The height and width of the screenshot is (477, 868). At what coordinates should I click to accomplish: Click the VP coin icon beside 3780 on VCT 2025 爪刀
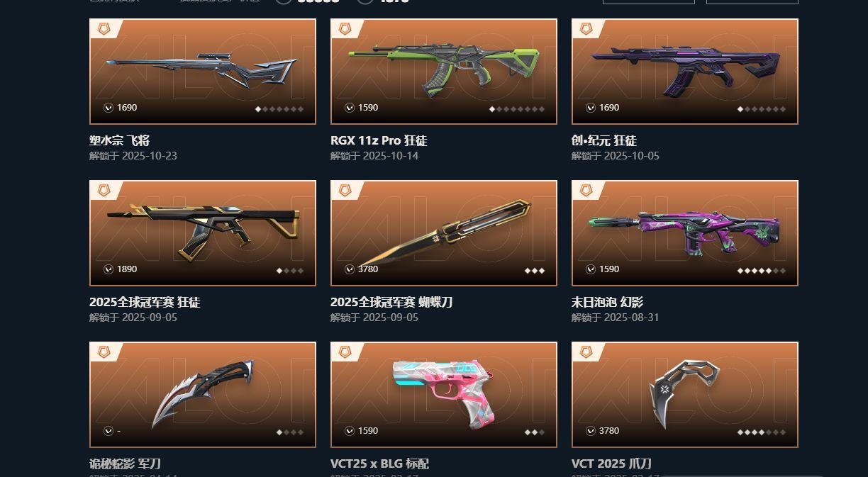click(x=591, y=431)
